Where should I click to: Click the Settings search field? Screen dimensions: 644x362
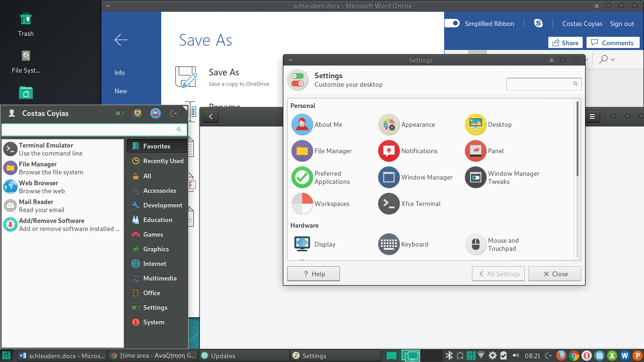click(x=539, y=84)
